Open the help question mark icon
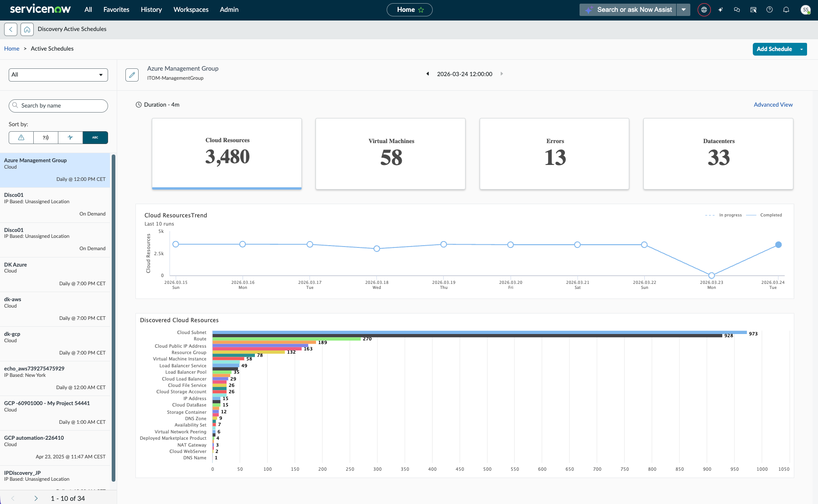Viewport: 818px width, 504px height. tap(770, 10)
